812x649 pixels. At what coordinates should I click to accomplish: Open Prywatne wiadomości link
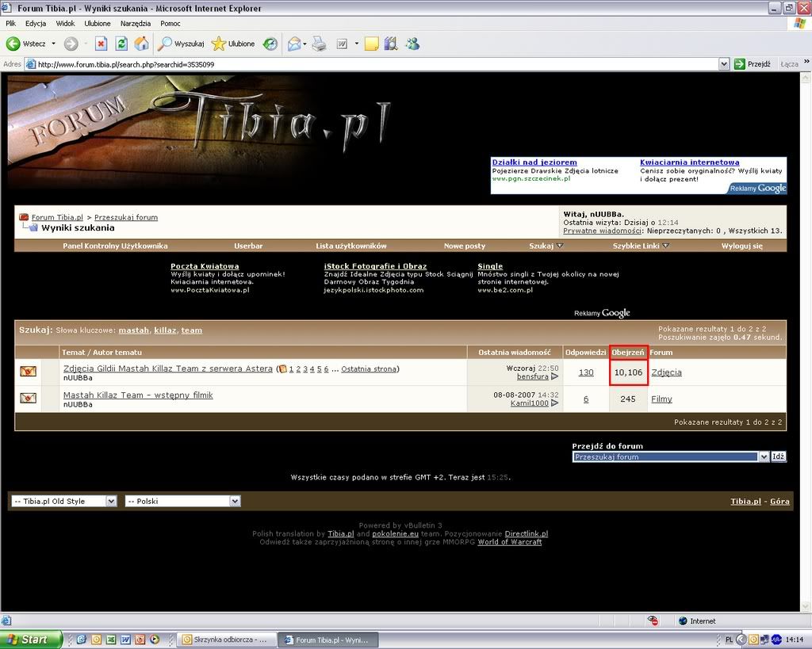click(x=603, y=231)
